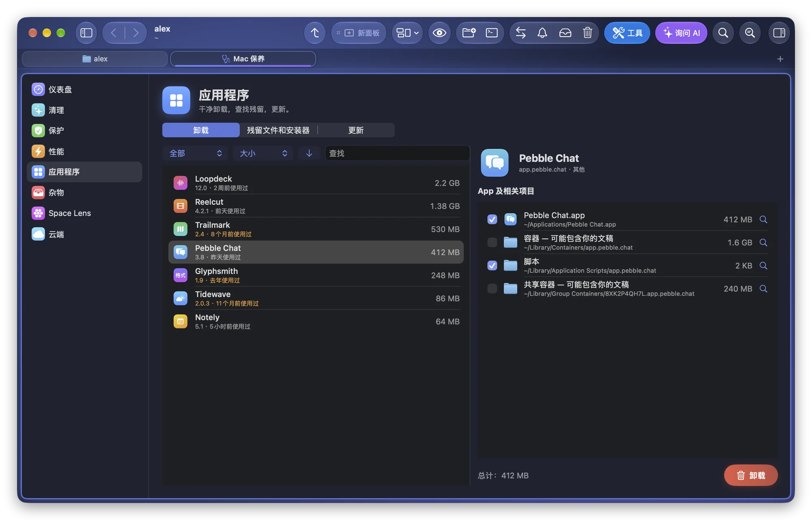Select 清理 in the sidebar

point(84,110)
